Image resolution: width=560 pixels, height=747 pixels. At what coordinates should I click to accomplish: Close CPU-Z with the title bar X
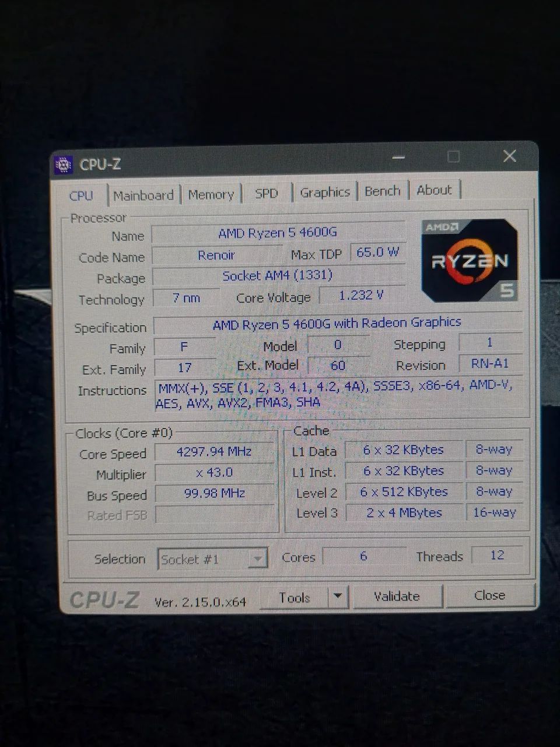509,156
